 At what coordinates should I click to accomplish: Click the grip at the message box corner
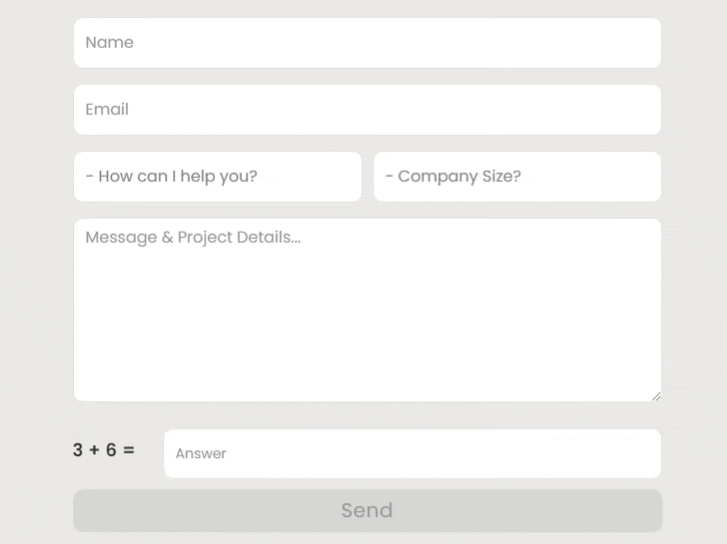click(656, 396)
